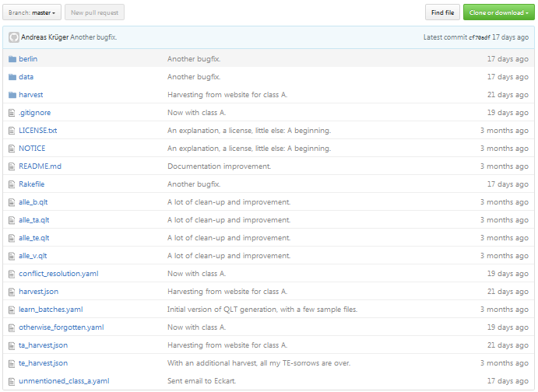Click the file icon beside README.md

pyautogui.click(x=12, y=166)
